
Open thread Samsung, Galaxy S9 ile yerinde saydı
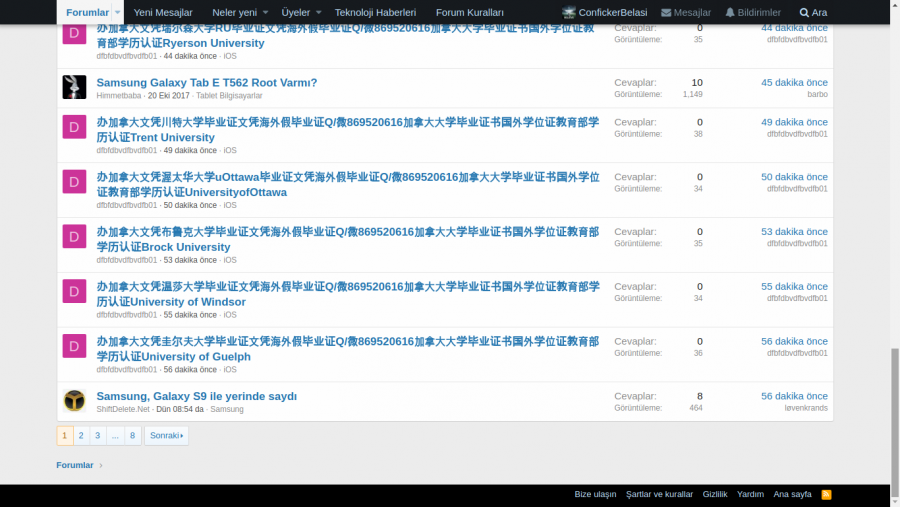pos(196,396)
